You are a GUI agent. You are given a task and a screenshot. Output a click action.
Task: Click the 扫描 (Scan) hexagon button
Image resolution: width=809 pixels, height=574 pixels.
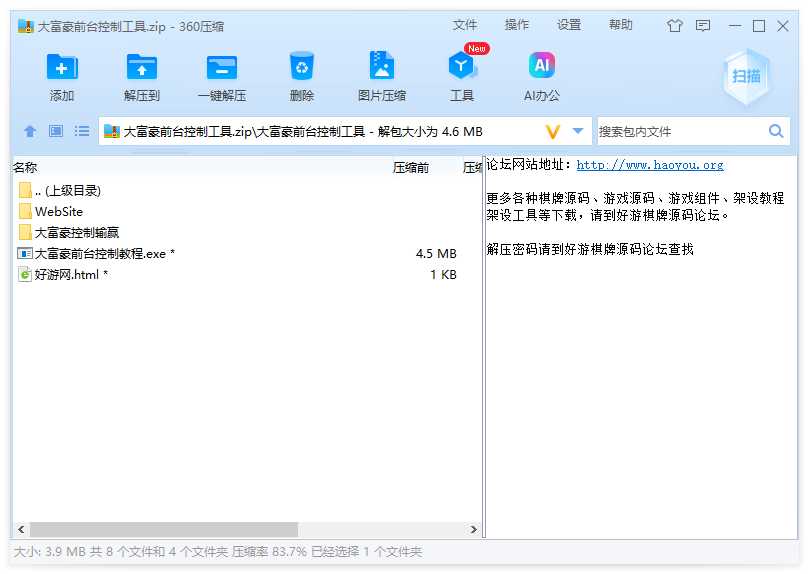point(746,77)
